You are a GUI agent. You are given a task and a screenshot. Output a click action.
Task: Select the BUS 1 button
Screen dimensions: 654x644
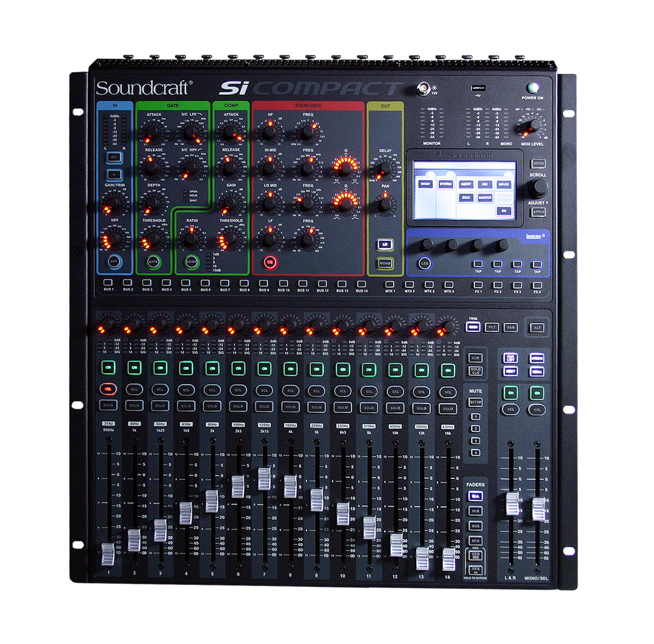(108, 282)
